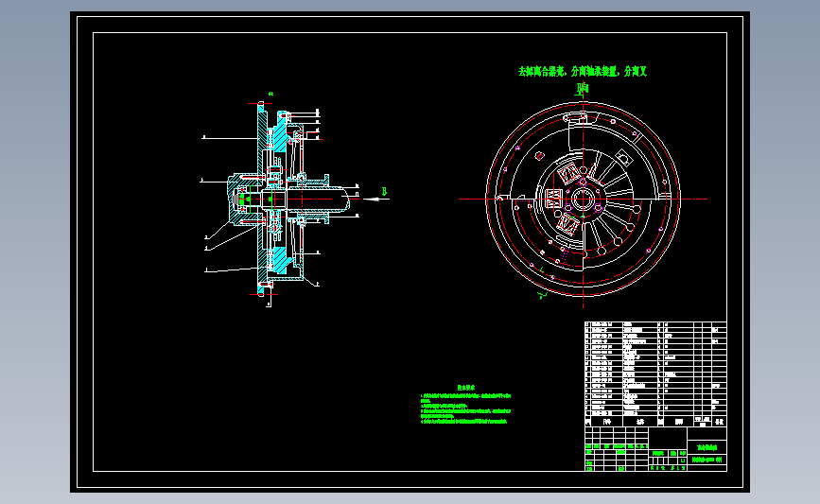Click the green technical requirements heading
This screenshot has width=820, height=504.
click(466, 388)
